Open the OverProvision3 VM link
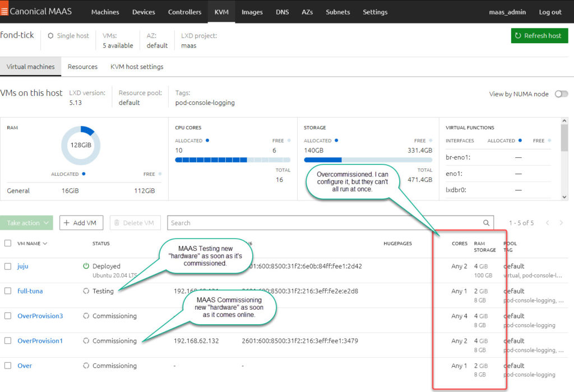Viewport: 574px width, 392px height. [40, 316]
